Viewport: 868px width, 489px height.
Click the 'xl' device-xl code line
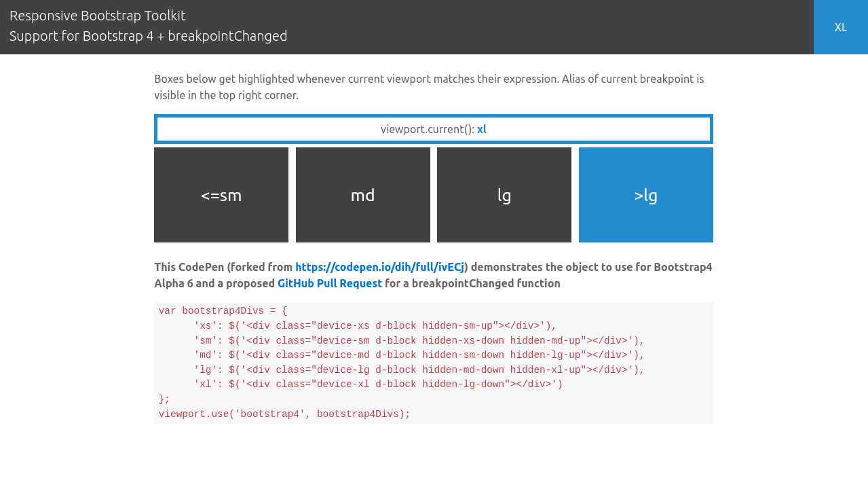[x=378, y=384]
